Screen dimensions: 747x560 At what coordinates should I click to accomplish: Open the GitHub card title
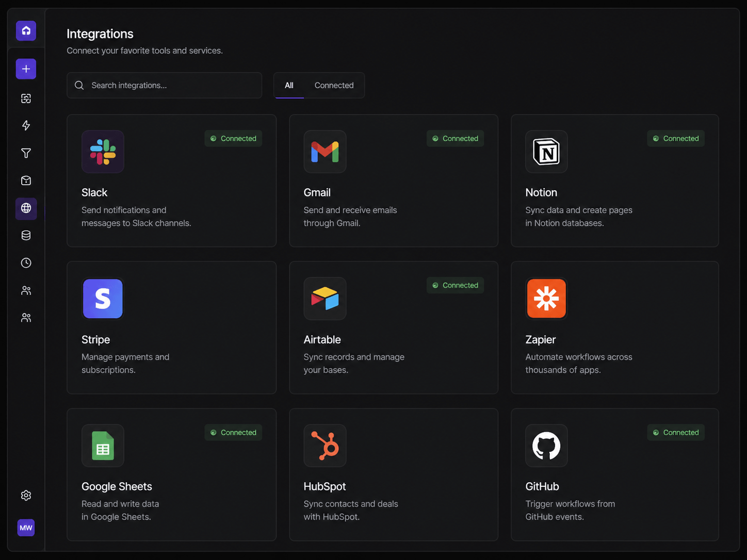click(x=542, y=486)
